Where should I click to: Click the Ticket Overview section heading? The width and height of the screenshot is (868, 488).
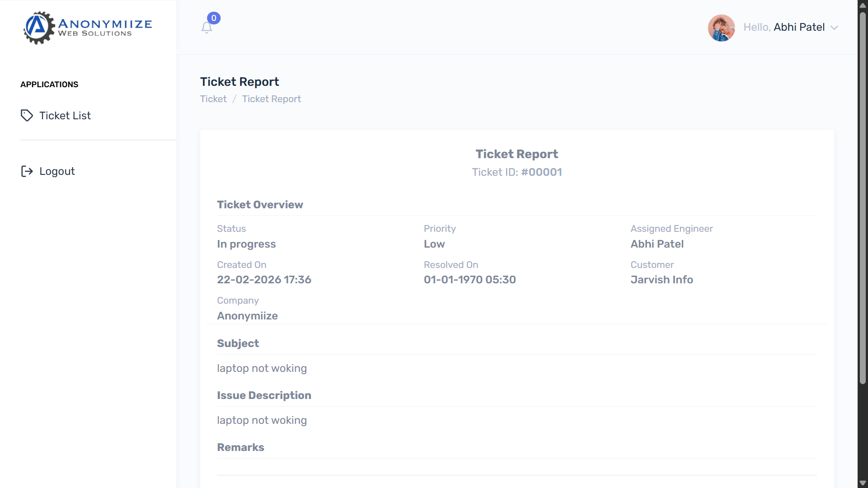pos(260,205)
